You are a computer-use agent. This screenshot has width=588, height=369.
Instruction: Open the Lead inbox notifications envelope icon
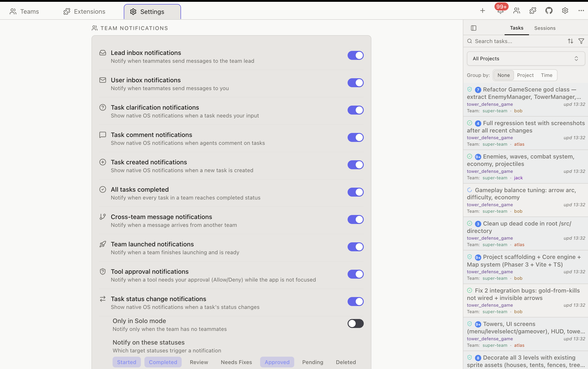pos(102,52)
